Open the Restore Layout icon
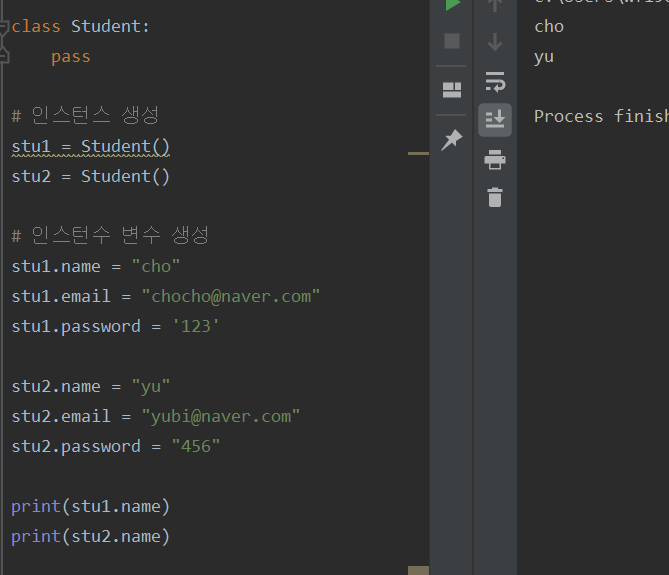The height and width of the screenshot is (575, 669). [452, 90]
